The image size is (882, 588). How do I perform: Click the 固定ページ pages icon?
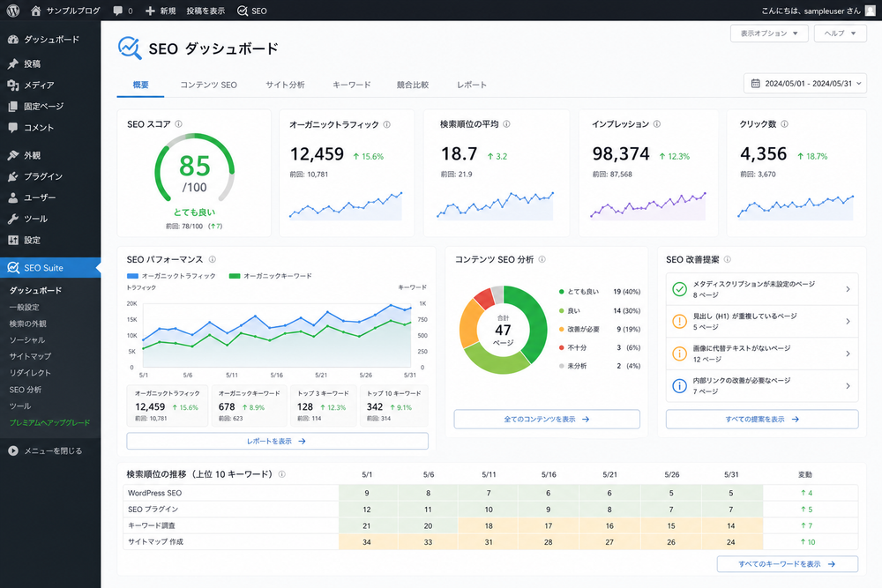pos(13,107)
